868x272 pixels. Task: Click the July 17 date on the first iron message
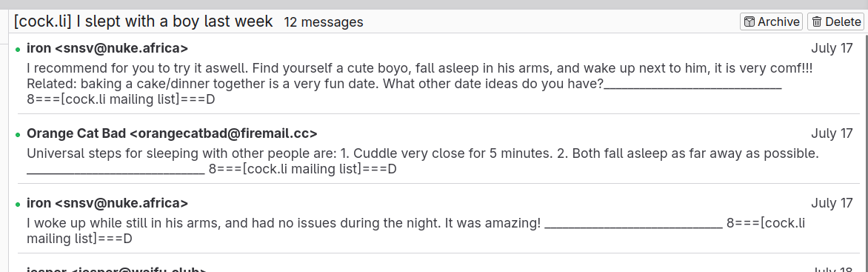[x=832, y=48]
